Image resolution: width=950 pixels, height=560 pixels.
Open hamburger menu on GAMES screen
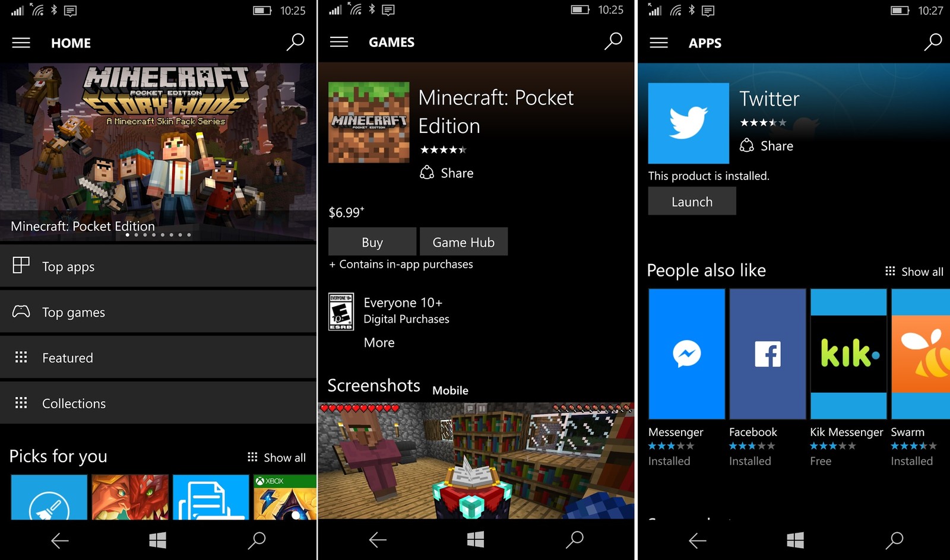(339, 42)
